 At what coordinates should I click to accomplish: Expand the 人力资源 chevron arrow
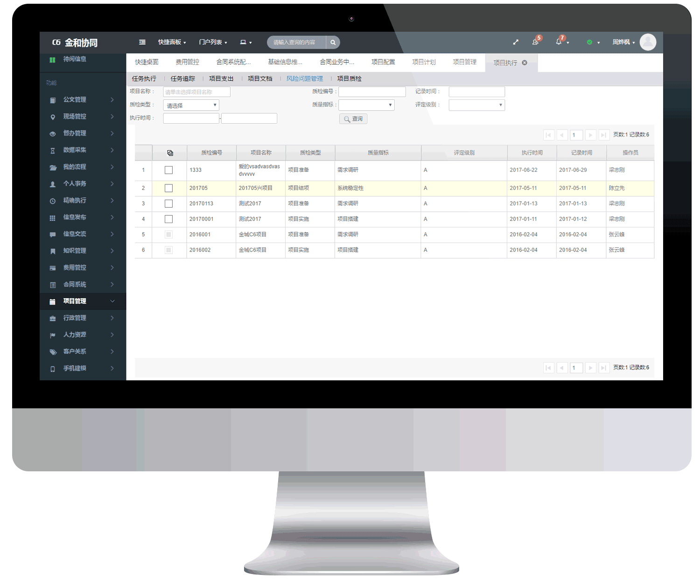click(112, 335)
